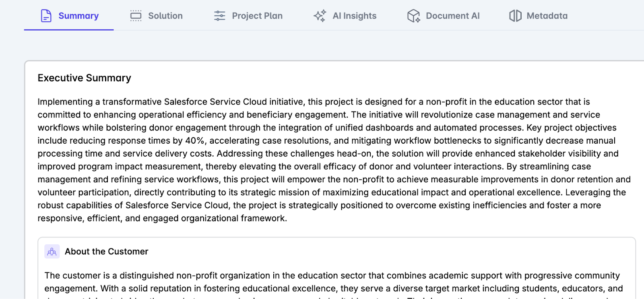Select the Document AI tab
The height and width of the screenshot is (299, 644).
453,16
